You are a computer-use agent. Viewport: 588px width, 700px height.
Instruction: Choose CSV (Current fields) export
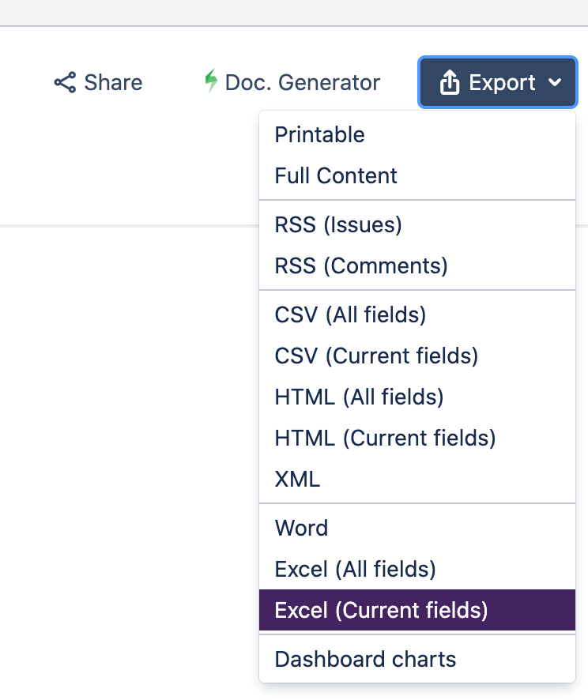click(376, 356)
